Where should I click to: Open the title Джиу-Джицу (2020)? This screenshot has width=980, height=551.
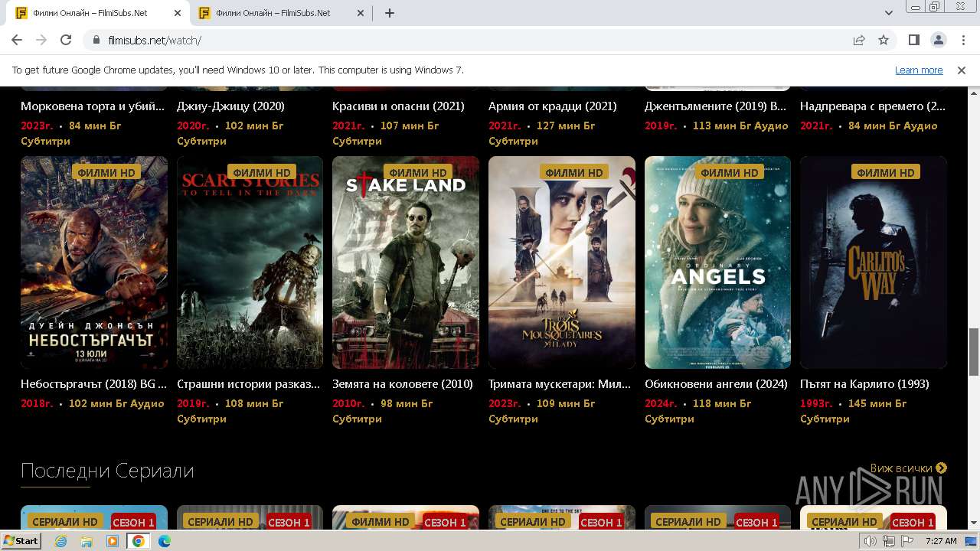(x=230, y=106)
